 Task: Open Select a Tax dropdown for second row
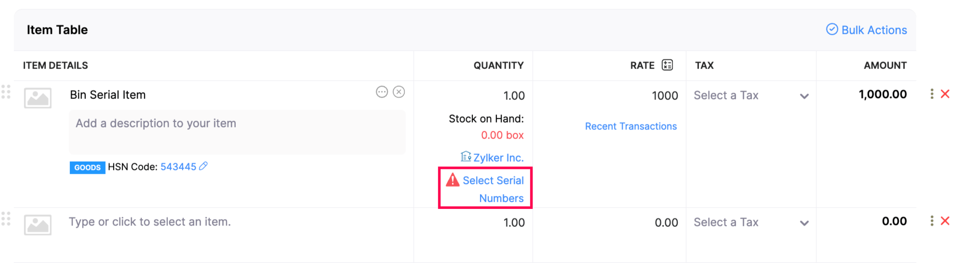(x=751, y=222)
